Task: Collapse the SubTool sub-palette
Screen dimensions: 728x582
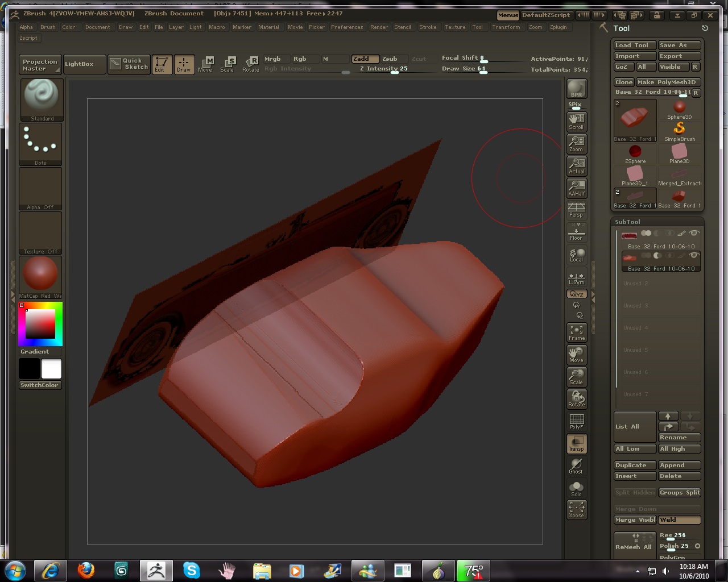Action: [x=627, y=222]
